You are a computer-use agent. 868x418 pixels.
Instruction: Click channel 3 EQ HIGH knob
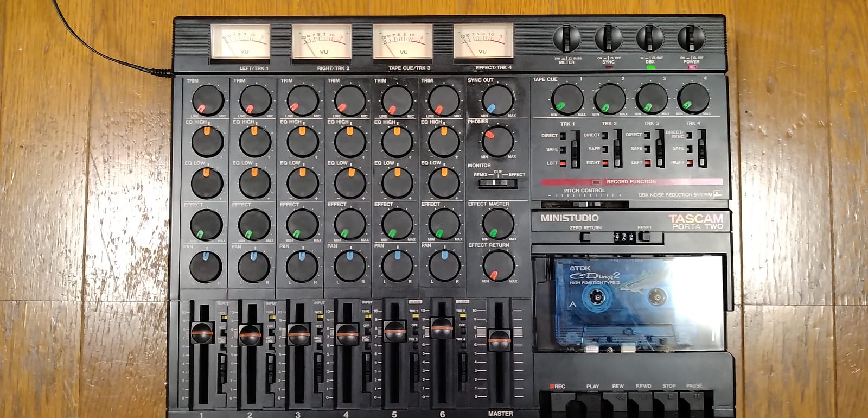tap(303, 142)
